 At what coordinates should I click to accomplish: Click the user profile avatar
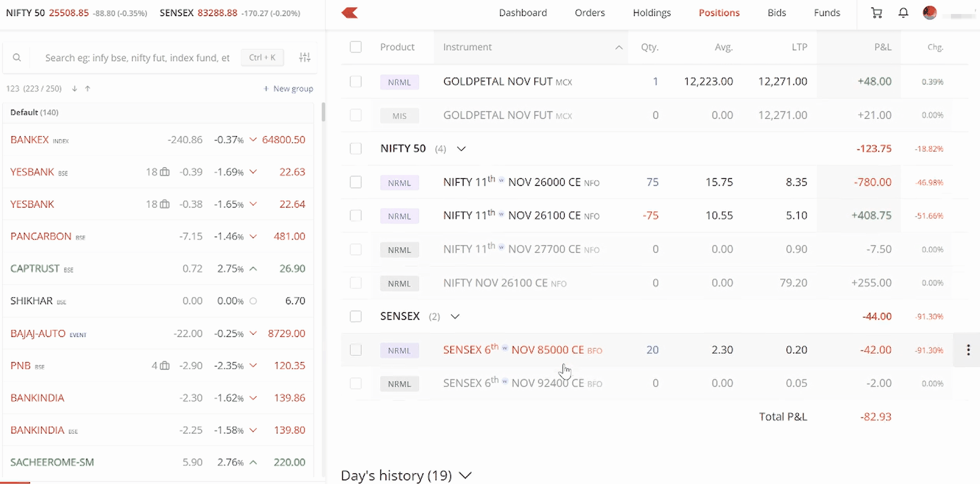(929, 13)
